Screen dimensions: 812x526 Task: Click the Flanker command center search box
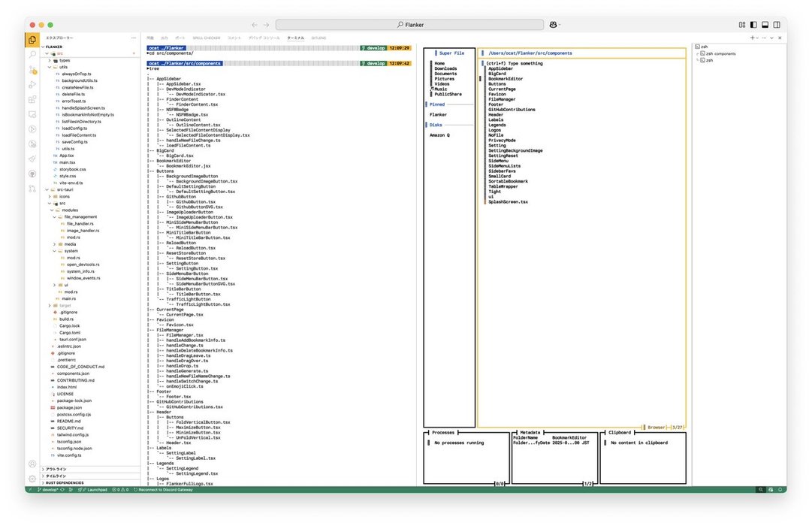pos(410,25)
